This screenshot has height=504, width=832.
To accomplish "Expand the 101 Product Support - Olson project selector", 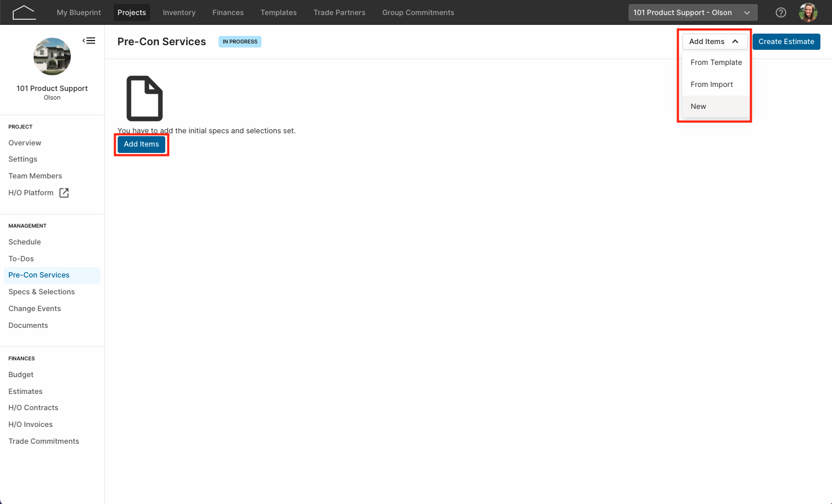I will [693, 12].
